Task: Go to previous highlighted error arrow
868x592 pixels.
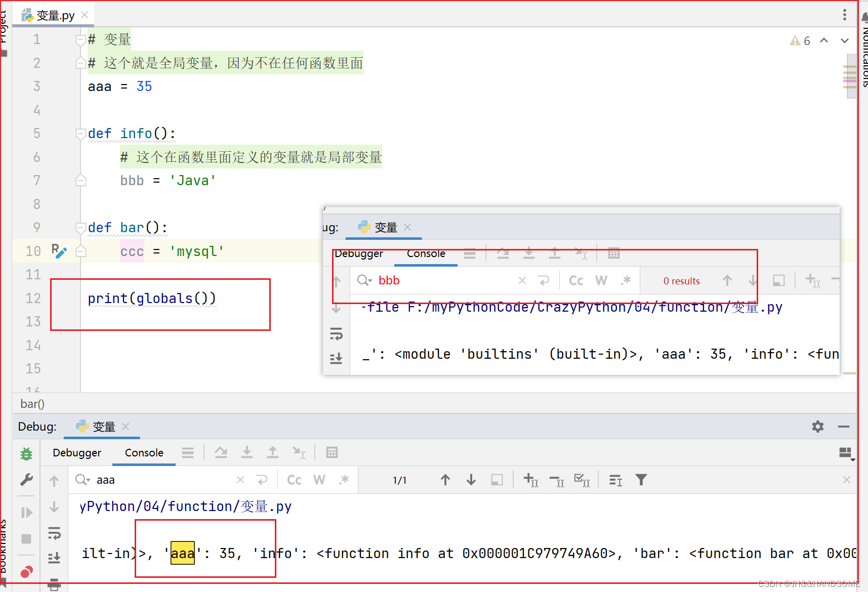Action: 824,40
